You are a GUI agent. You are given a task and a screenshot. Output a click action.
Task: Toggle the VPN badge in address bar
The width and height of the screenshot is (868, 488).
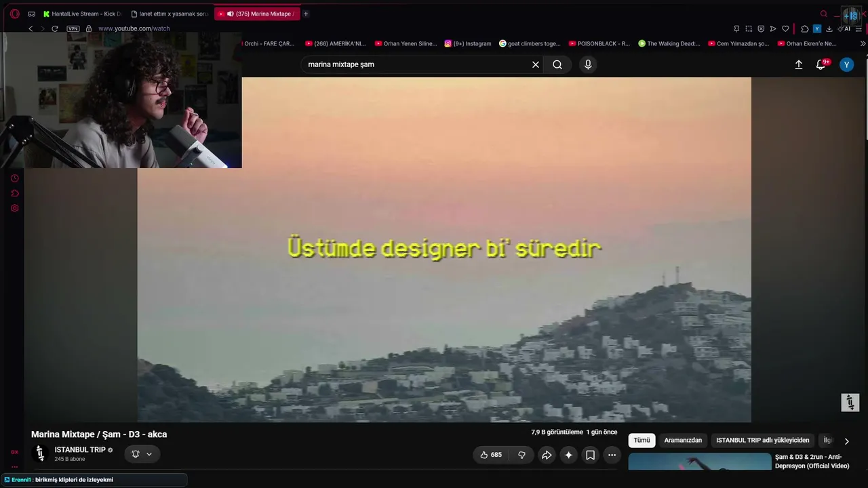tap(73, 28)
